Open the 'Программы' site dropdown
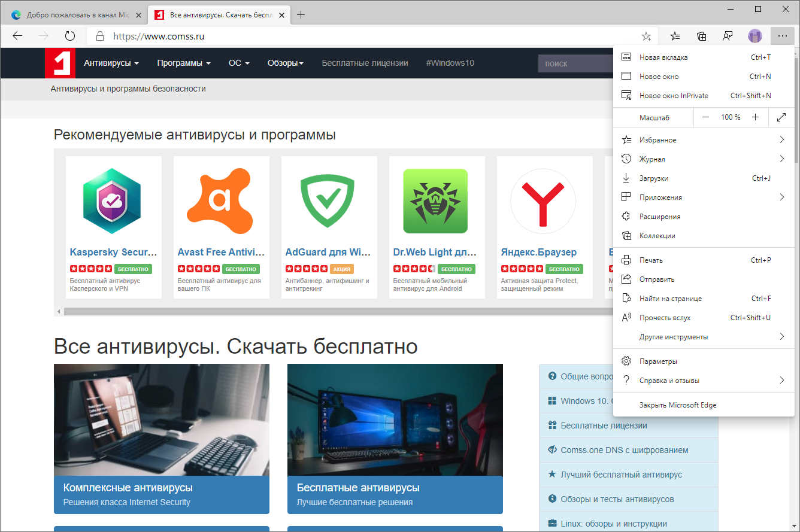800x532 pixels. 184,63
